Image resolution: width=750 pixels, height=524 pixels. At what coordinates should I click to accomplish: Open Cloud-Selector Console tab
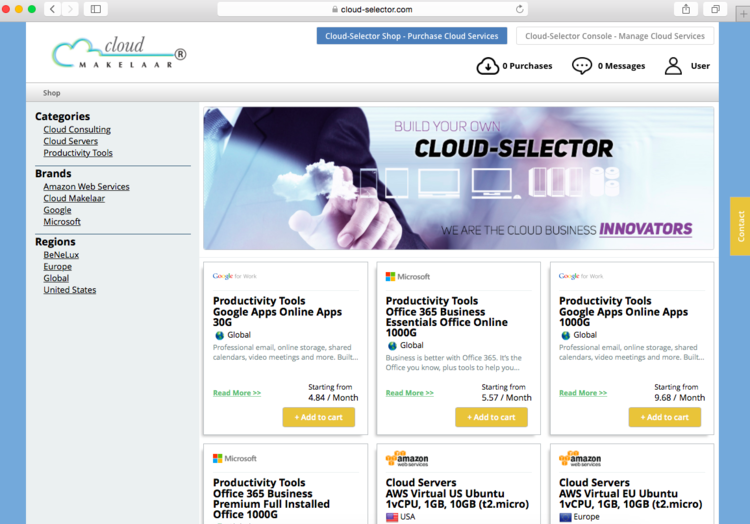[x=615, y=36]
